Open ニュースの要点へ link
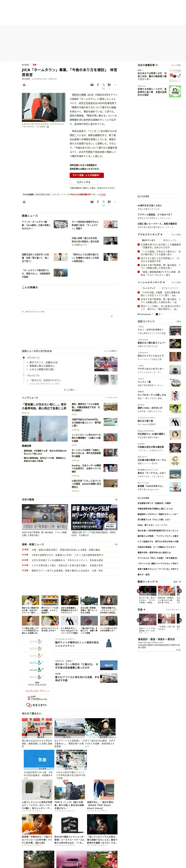186x868 pixels. click(110, 351)
